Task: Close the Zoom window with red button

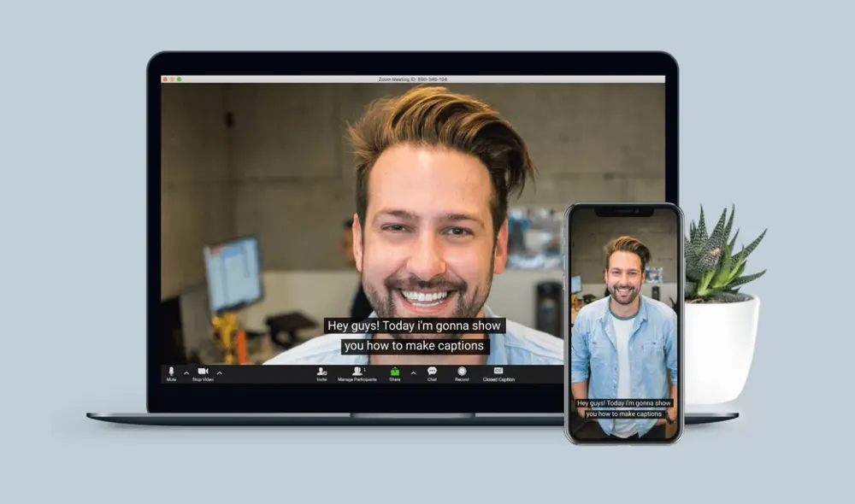Action: [165, 79]
